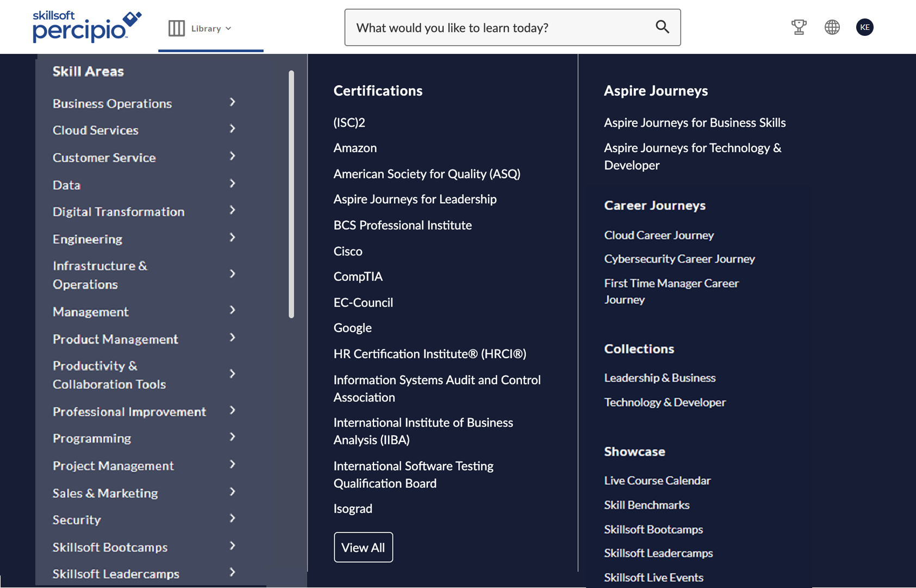Open Cloud Career Journey link
The image size is (916, 588).
click(659, 235)
